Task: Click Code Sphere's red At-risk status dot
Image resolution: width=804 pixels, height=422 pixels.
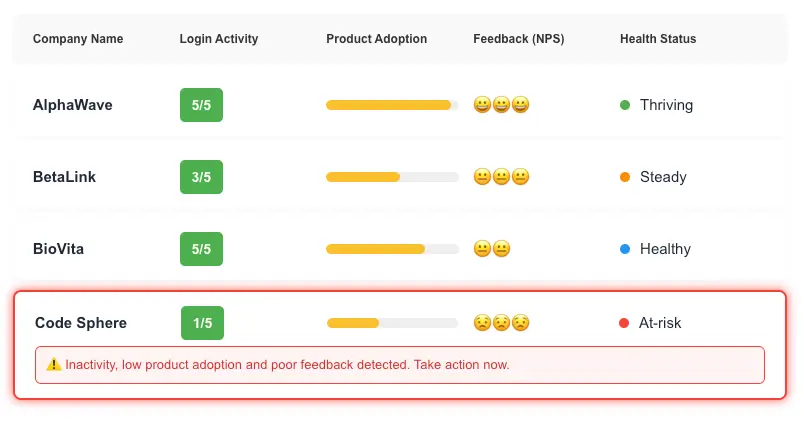Action: [x=624, y=323]
